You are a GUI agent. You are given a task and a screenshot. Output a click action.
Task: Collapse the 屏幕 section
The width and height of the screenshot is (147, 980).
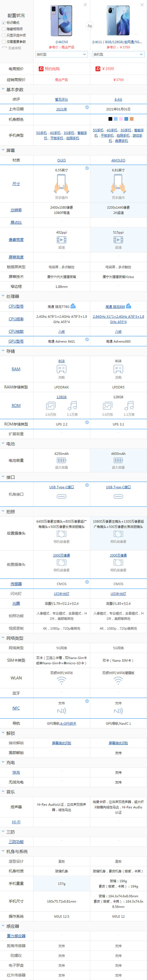tap(3, 150)
